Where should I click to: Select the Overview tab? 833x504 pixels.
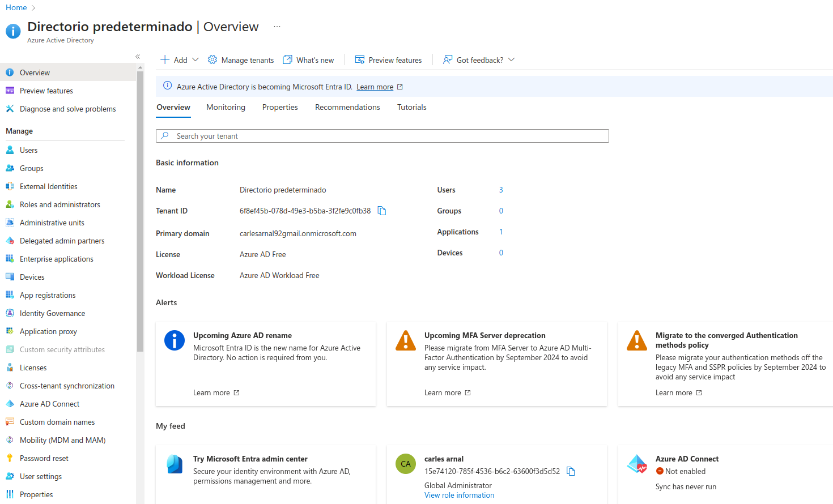[x=173, y=107]
